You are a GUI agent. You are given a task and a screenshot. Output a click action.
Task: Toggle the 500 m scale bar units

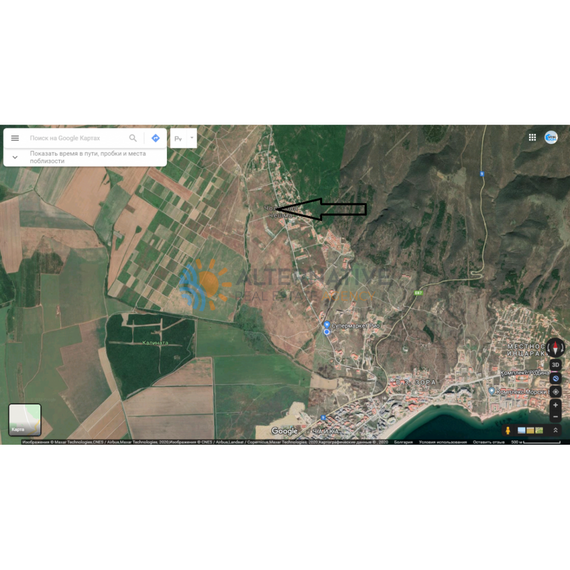tap(535, 442)
